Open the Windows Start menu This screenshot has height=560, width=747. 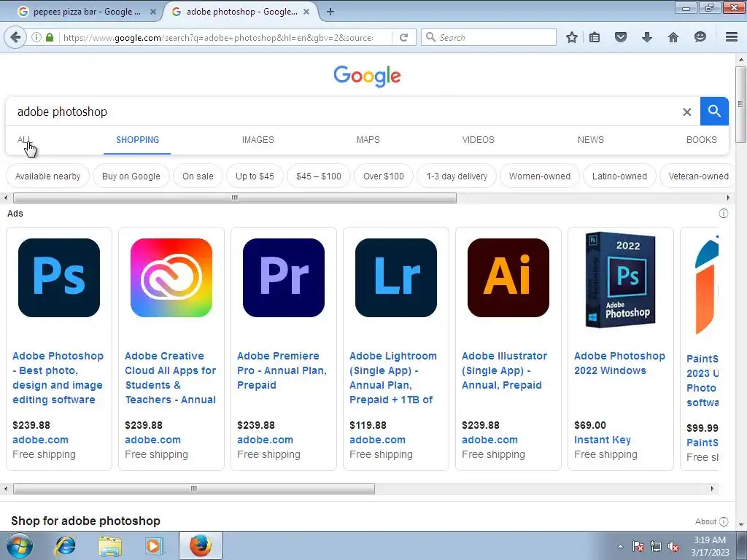(20, 545)
